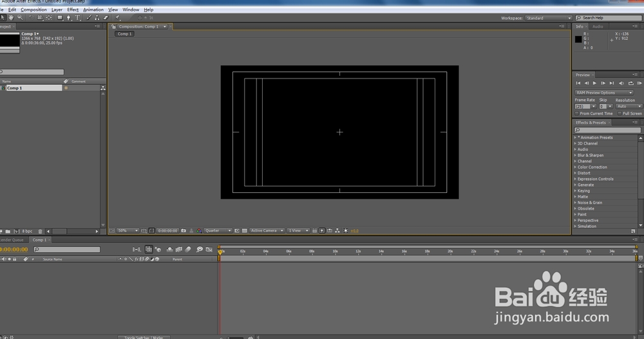Toggle loop options in Preview

[x=631, y=84]
